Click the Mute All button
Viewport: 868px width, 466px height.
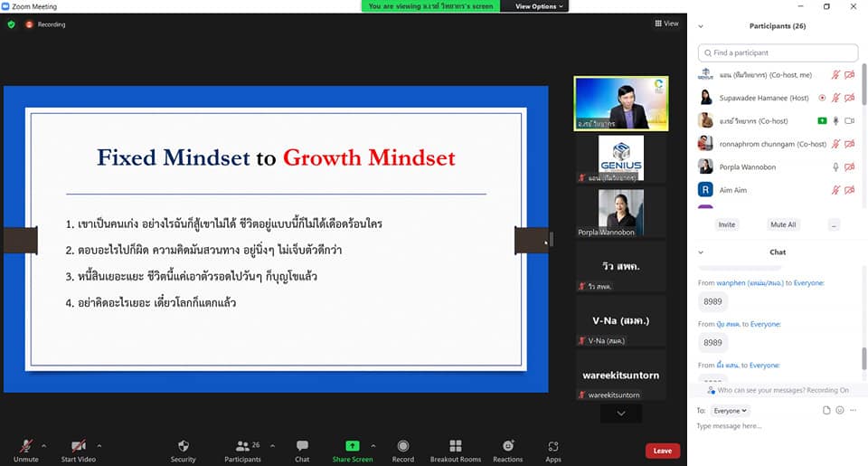(x=783, y=224)
